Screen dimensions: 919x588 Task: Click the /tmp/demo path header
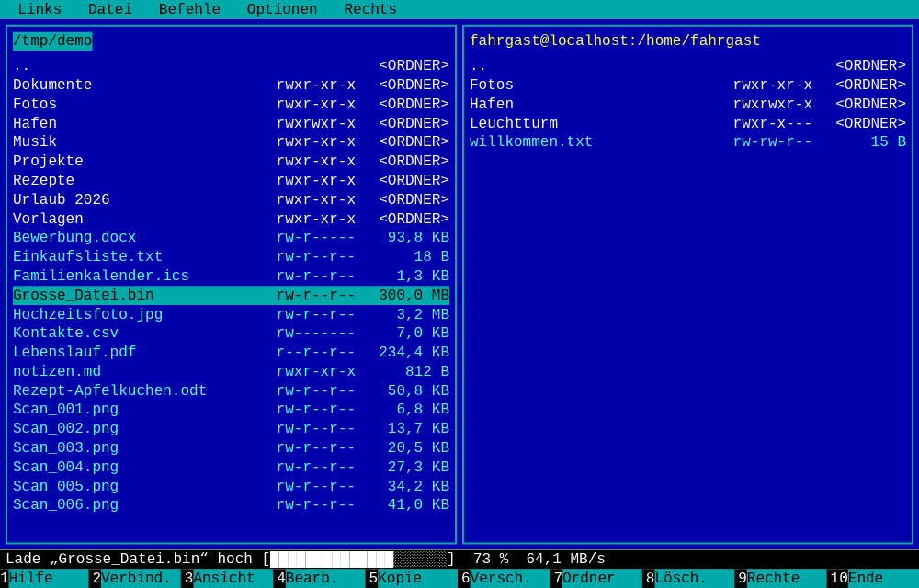52,41
